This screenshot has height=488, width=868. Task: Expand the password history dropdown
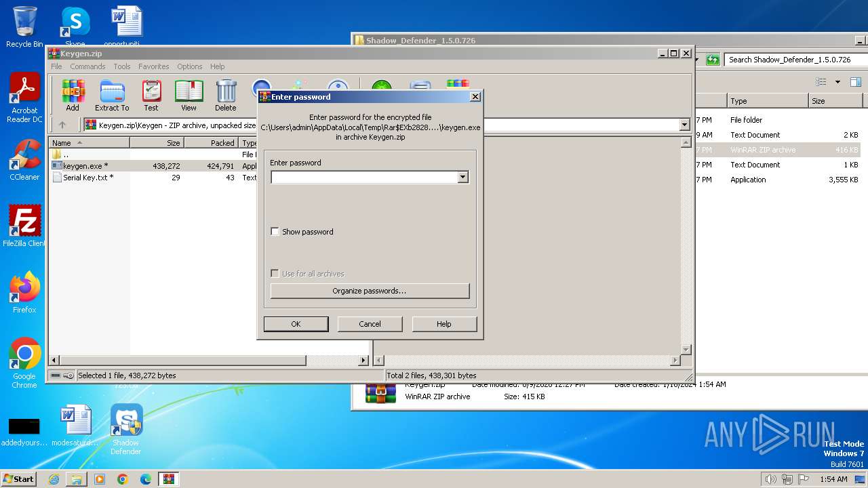463,177
